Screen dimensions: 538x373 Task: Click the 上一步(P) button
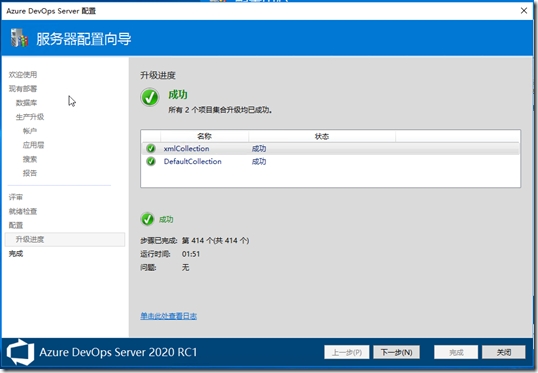[347, 352]
